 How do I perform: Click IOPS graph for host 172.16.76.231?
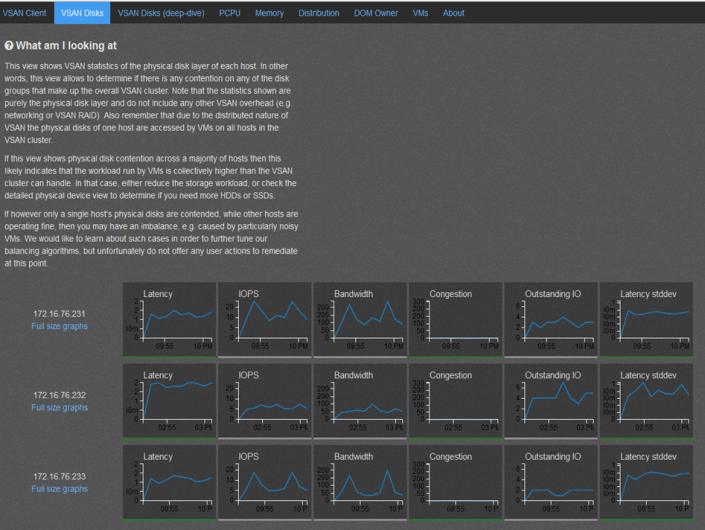(x=263, y=319)
